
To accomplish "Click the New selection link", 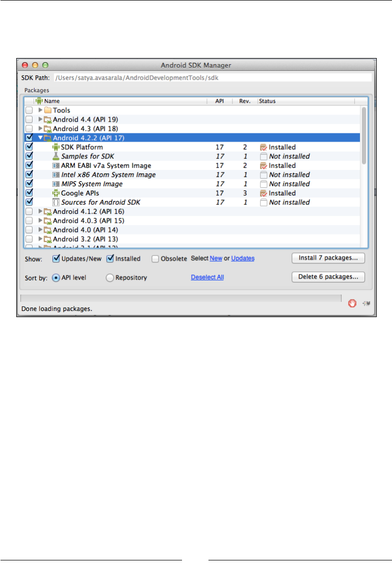I will tap(216, 259).
